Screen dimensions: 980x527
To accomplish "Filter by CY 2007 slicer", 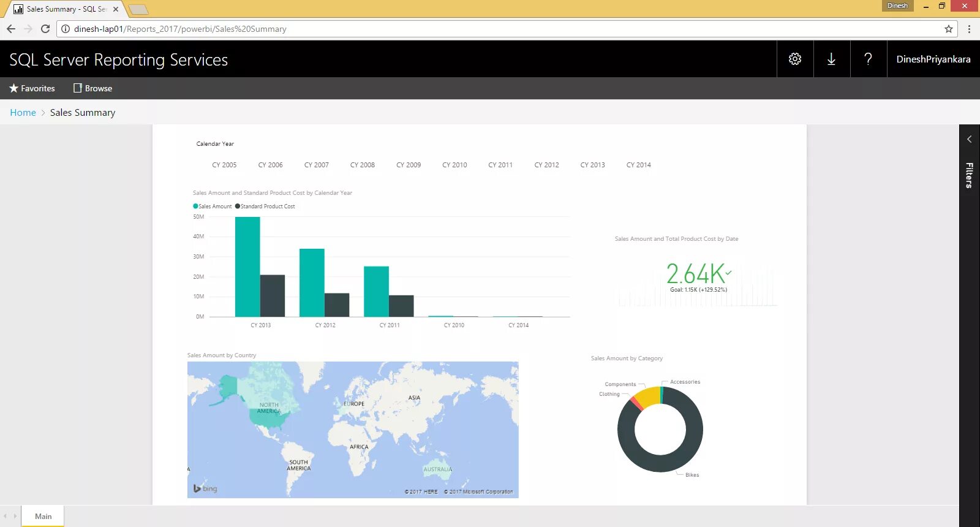I will pos(317,165).
